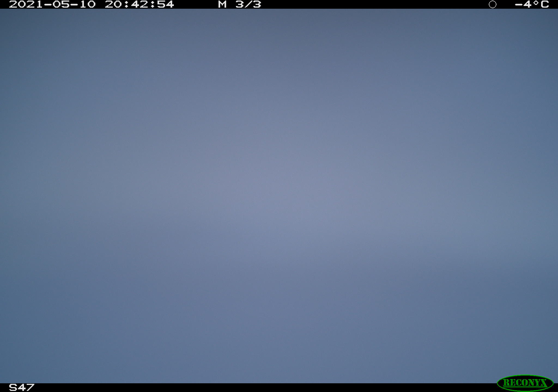
Task: Click the degree symbol in the temperature
Action: [x=536, y=2]
